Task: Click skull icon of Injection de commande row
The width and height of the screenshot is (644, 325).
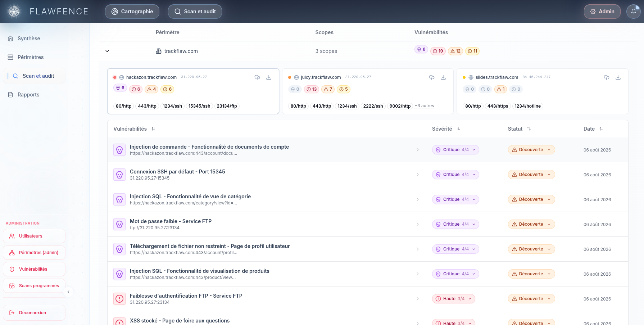Action: (x=119, y=150)
